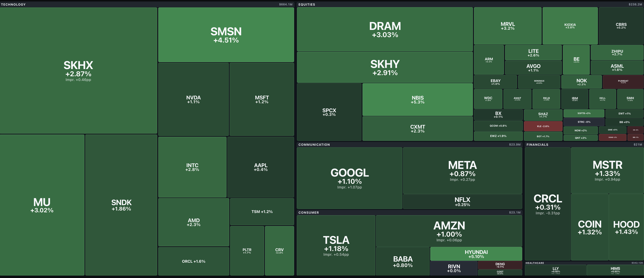Screen dimensions: 644x278
Task: Open the LLY tile in Healthcare
Action: (556, 270)
